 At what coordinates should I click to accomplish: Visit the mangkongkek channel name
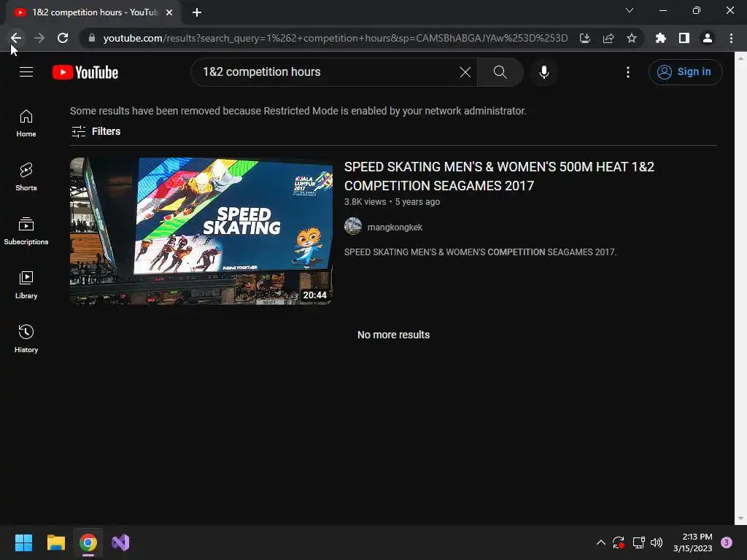coord(395,227)
